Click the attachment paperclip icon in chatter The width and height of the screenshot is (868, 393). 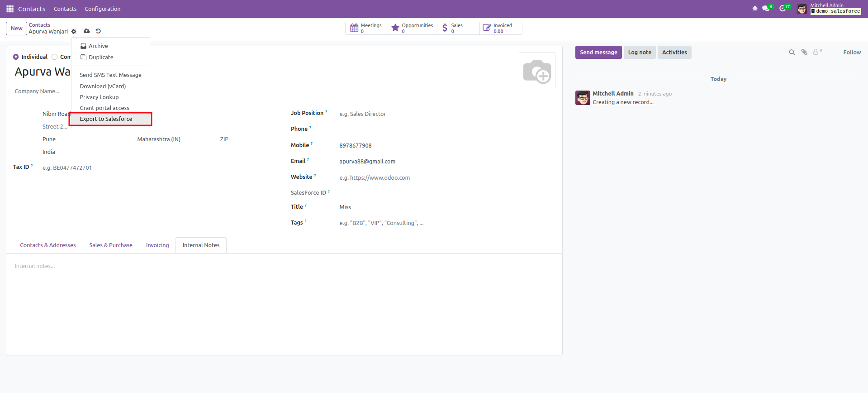(804, 53)
